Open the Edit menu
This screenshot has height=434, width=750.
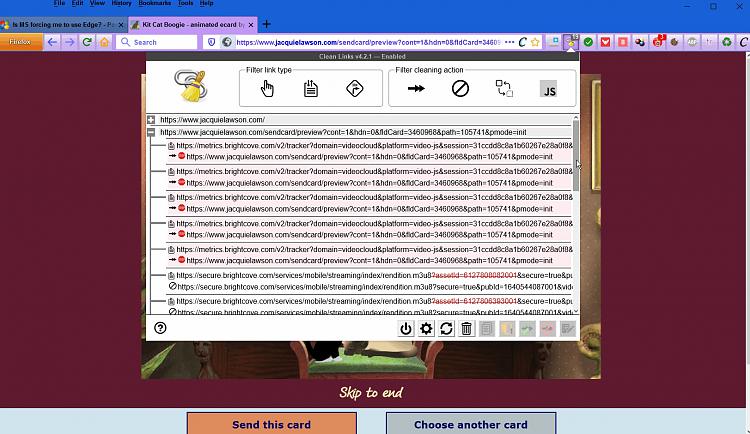click(77, 3)
